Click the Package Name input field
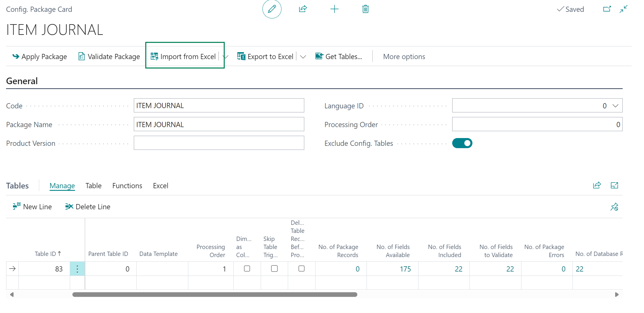The width and height of the screenshot is (644, 313). (219, 124)
